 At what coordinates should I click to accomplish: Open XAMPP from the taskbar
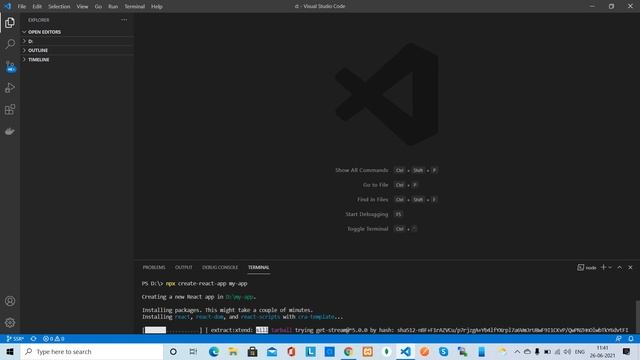point(367,351)
